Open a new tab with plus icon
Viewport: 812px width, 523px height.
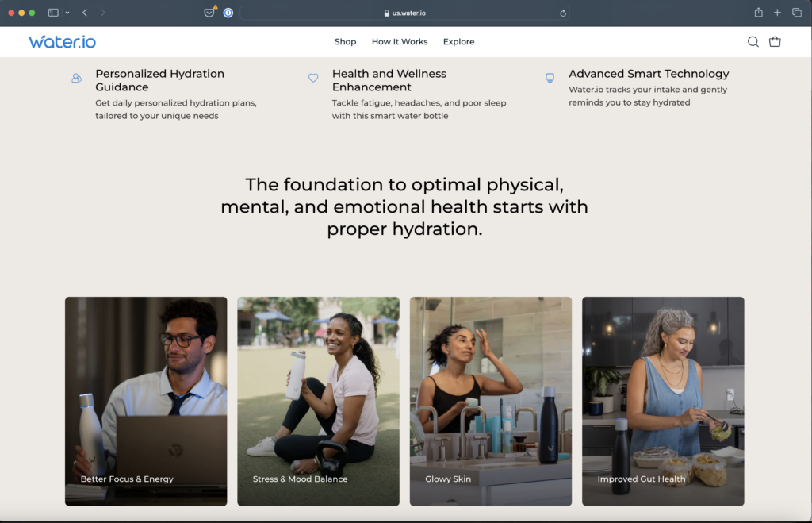[x=777, y=13]
